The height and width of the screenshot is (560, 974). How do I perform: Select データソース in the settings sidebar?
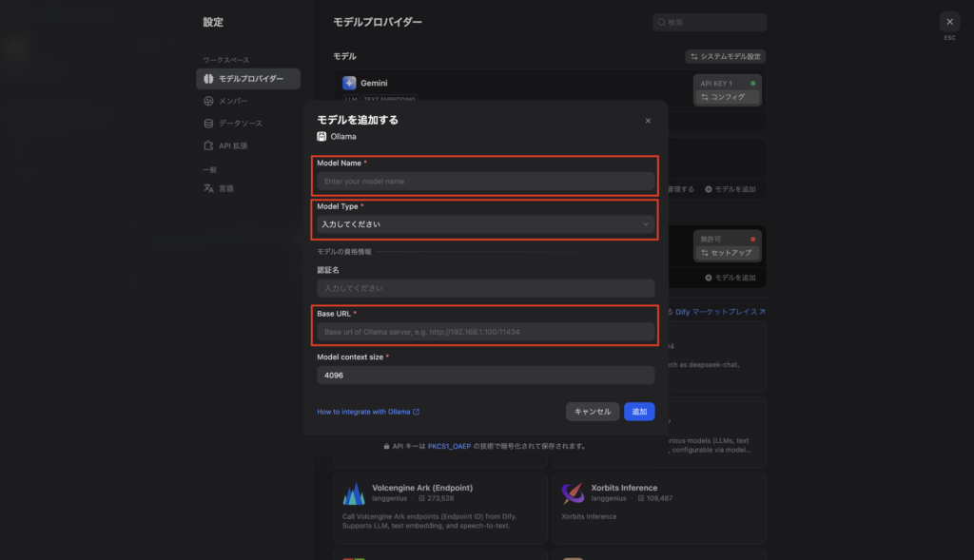point(240,124)
